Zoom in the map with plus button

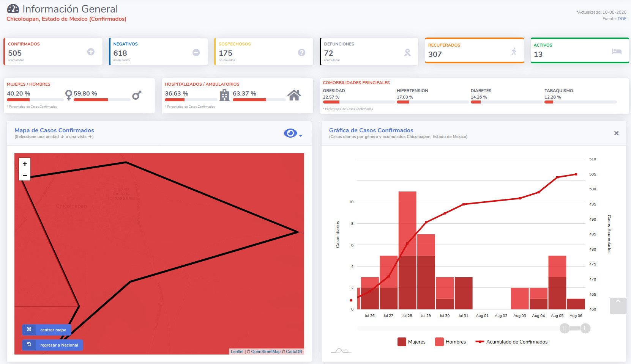(x=25, y=164)
